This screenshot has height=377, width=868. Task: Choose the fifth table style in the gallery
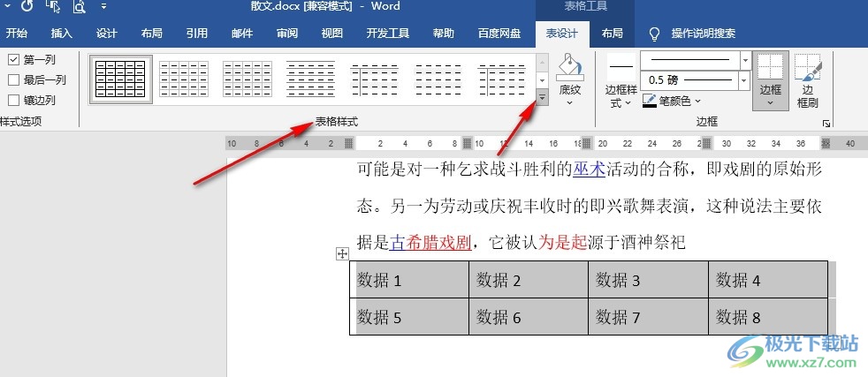click(375, 79)
